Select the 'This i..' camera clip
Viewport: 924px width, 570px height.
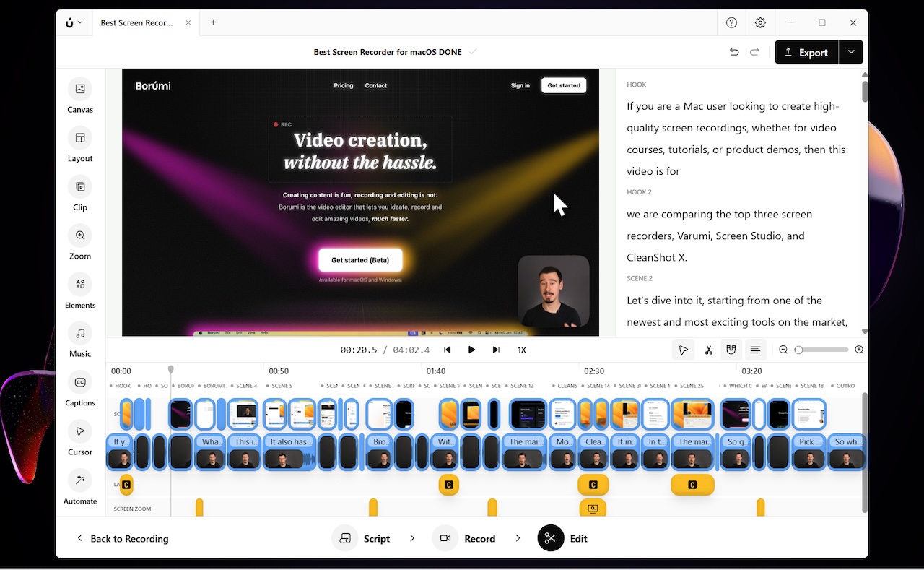click(x=245, y=452)
